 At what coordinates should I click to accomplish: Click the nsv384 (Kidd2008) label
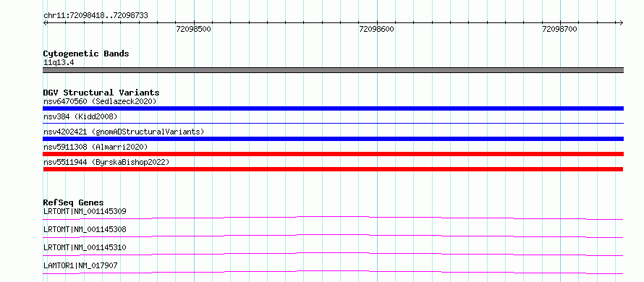coord(80,116)
